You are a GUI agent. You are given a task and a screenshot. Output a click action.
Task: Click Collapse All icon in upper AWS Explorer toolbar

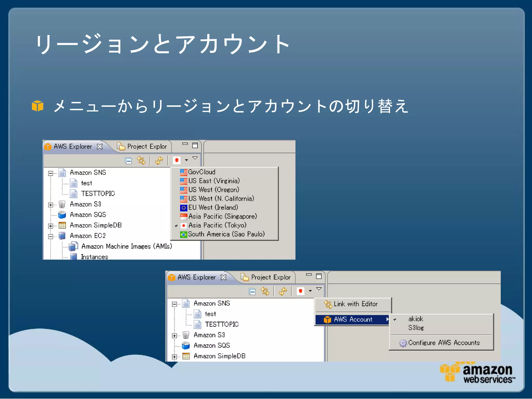click(128, 161)
